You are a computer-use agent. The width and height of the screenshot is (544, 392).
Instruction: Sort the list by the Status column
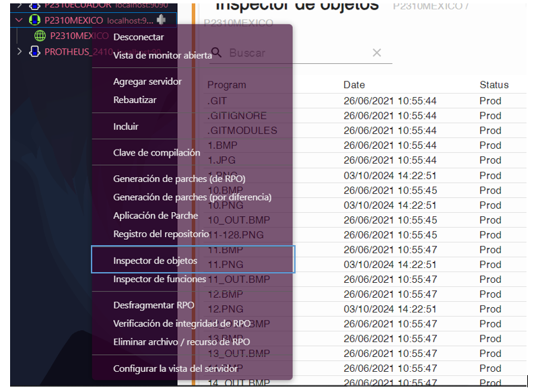click(494, 85)
